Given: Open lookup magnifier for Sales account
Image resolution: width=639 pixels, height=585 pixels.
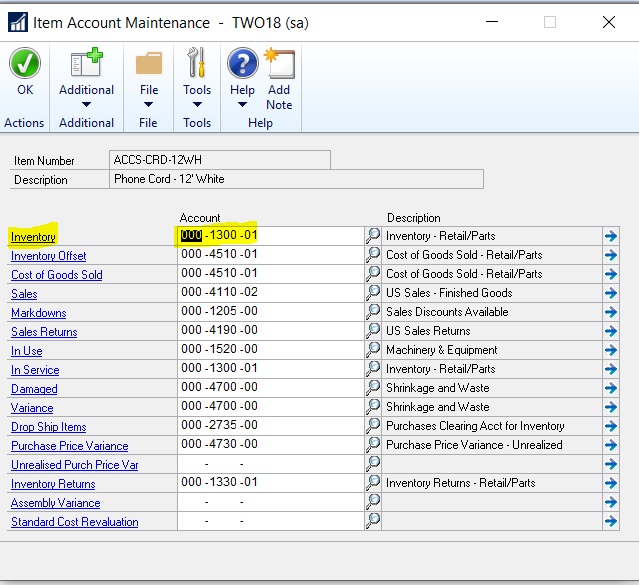Looking at the screenshot, I should 373,293.
